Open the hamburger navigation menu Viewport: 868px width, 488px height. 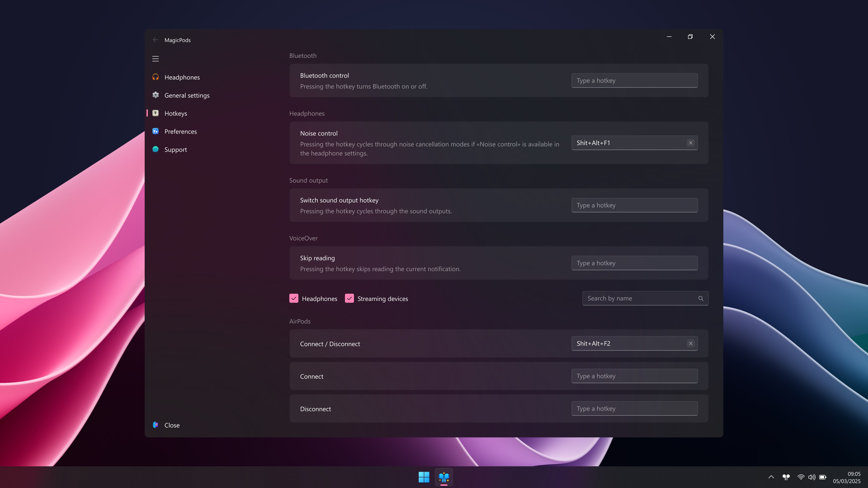155,58
